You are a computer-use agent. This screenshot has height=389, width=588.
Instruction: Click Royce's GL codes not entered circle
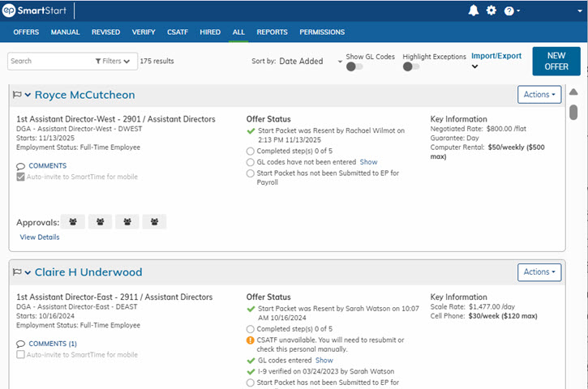pyautogui.click(x=250, y=162)
